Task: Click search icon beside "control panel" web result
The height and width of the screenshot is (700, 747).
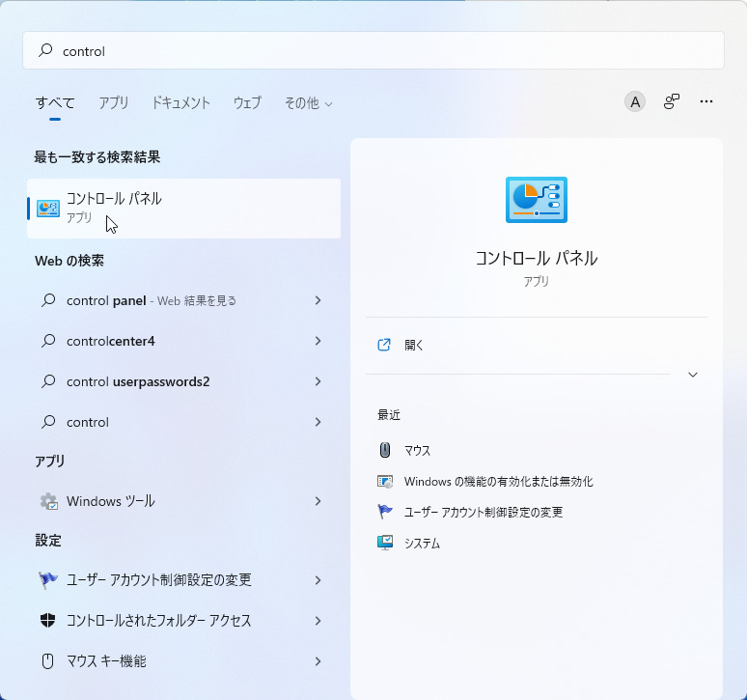Action: point(48,300)
